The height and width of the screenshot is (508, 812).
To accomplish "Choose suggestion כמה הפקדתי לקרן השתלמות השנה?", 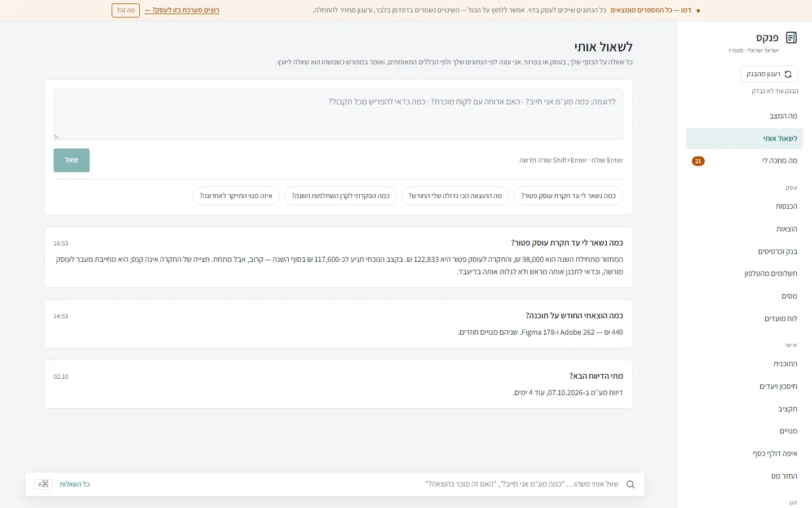I will coord(341,196).
